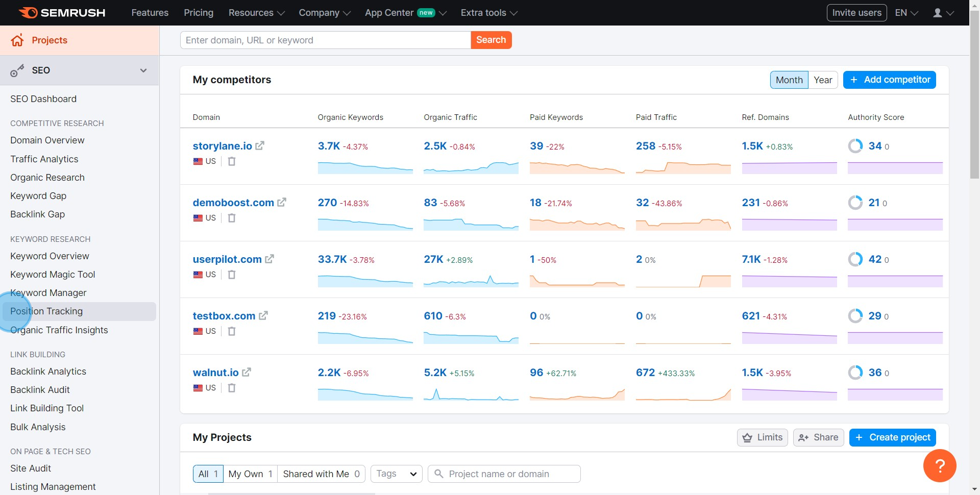Click walnut.io Authority Score ring icon
The image size is (980, 495).
coord(855,373)
